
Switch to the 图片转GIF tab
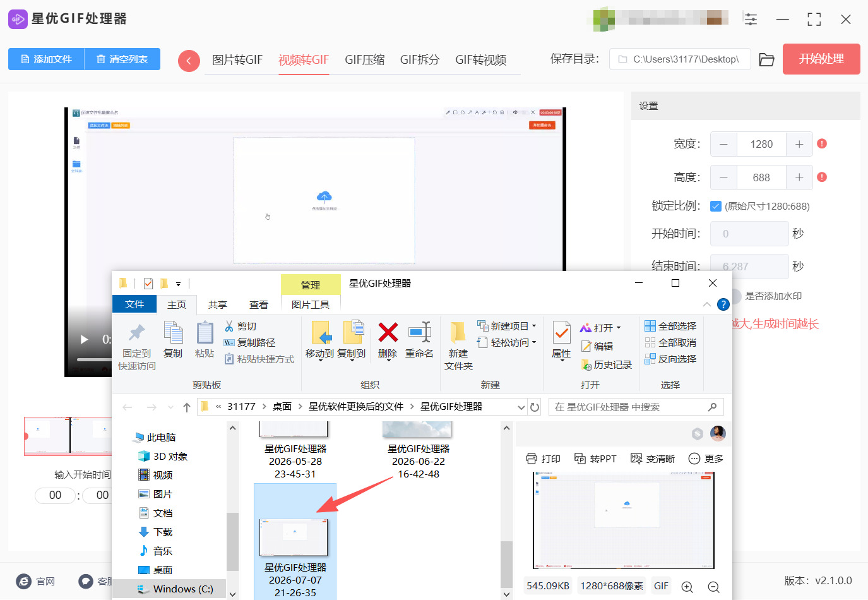click(x=237, y=60)
